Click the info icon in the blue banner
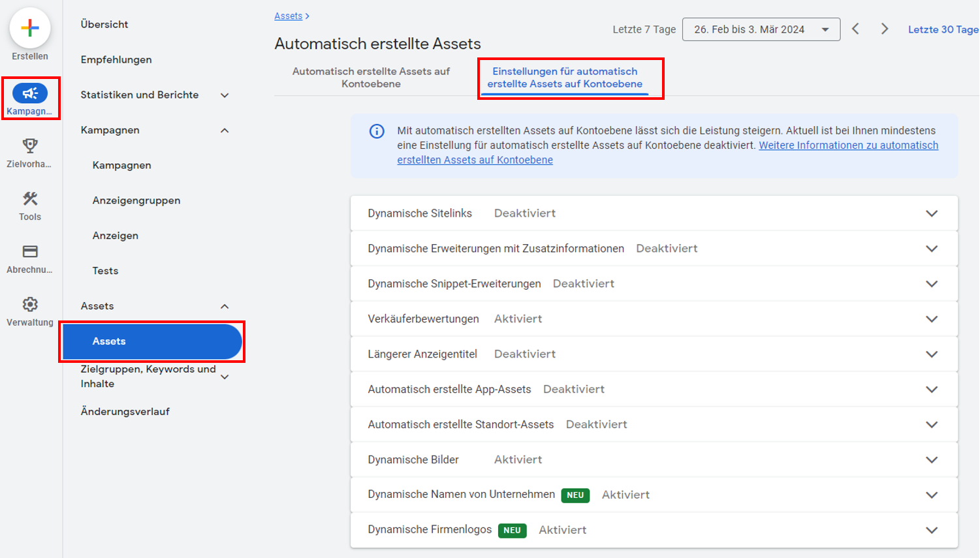Viewport: 980px width, 558px height. point(377,131)
